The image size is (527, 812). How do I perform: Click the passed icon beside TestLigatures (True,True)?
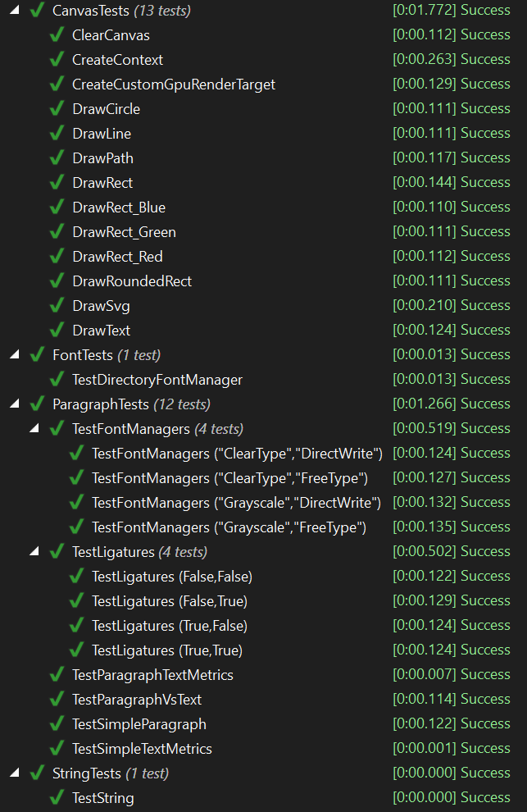(x=76, y=650)
